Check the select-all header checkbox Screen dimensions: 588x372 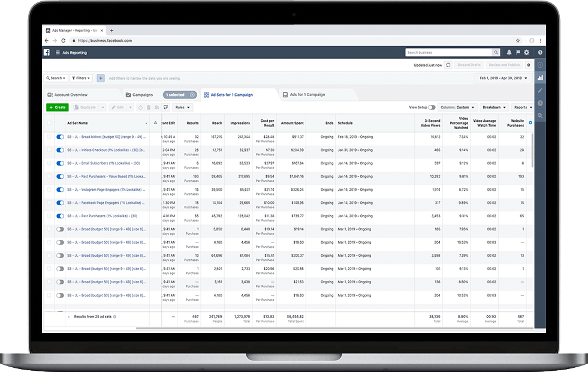click(x=49, y=123)
